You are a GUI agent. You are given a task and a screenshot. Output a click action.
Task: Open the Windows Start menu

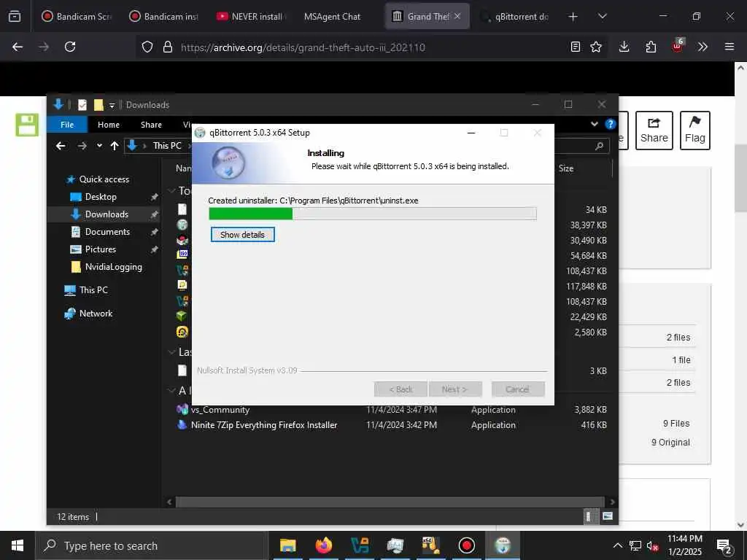pyautogui.click(x=18, y=545)
